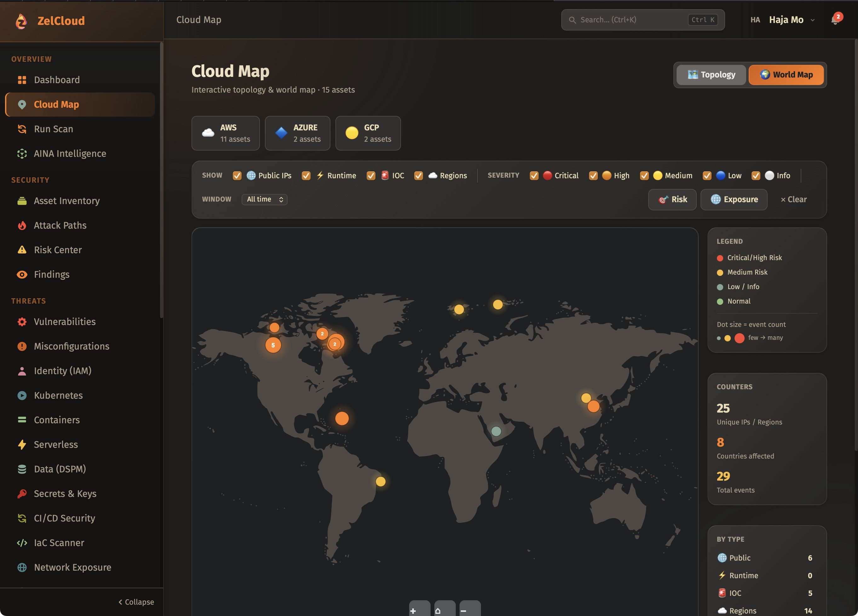Click the Kubernetes sidebar icon
858x616 pixels.
click(x=22, y=396)
